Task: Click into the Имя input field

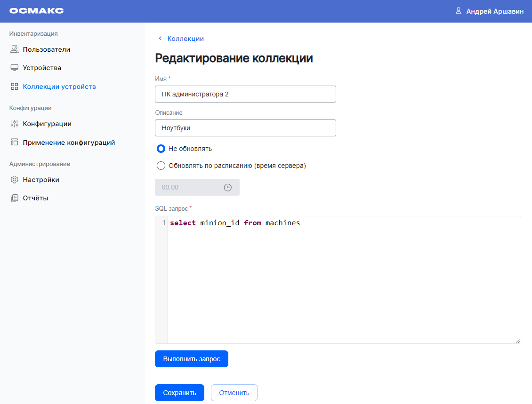Action: (x=245, y=94)
